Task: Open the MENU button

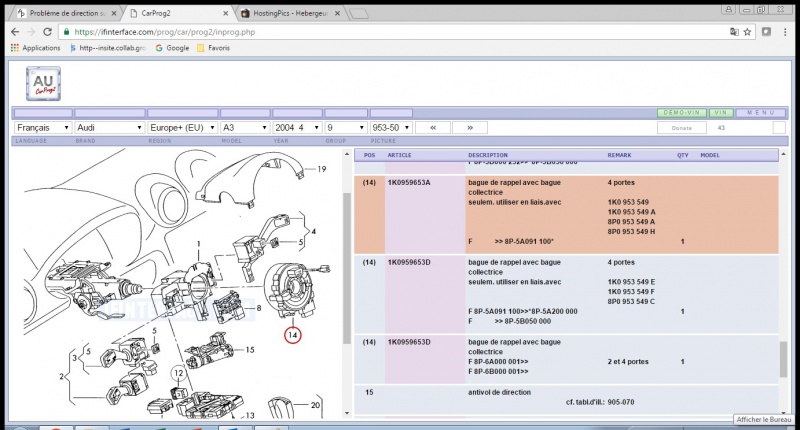Action: point(761,113)
